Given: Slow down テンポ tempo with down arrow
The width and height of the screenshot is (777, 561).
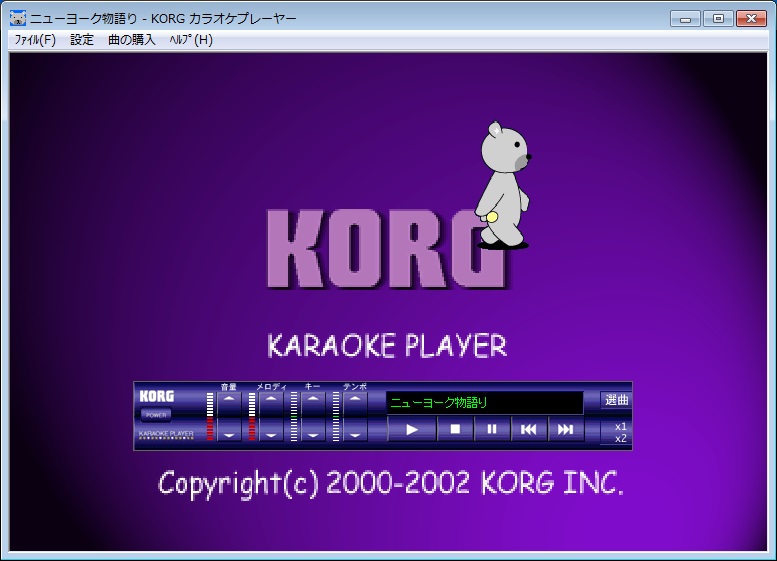Looking at the screenshot, I should point(355,430).
